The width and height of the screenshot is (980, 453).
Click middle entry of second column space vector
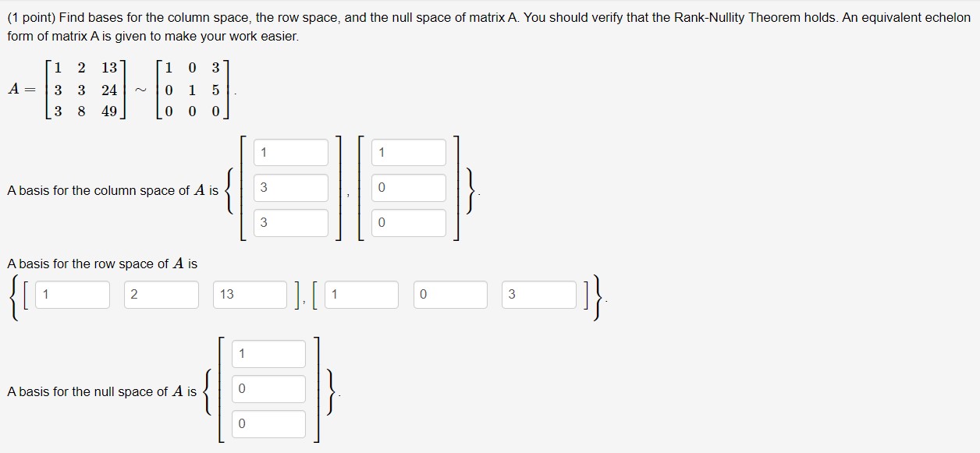coord(409,188)
